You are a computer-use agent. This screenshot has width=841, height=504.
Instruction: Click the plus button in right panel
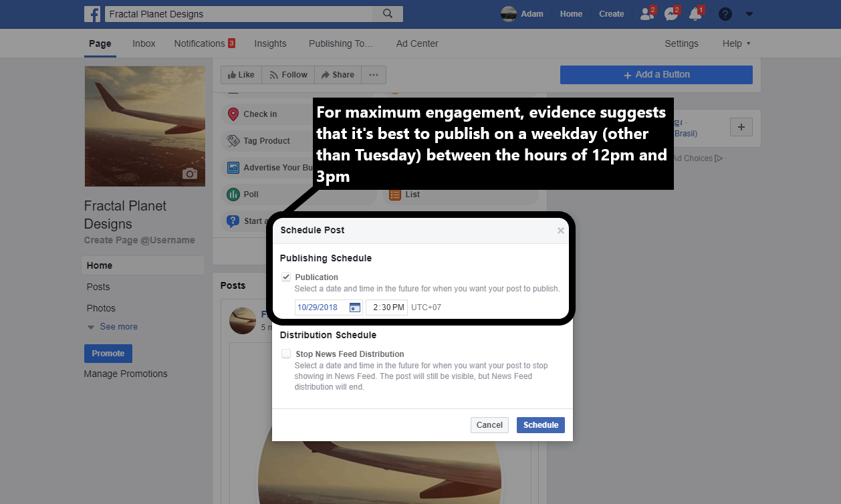[x=741, y=127]
